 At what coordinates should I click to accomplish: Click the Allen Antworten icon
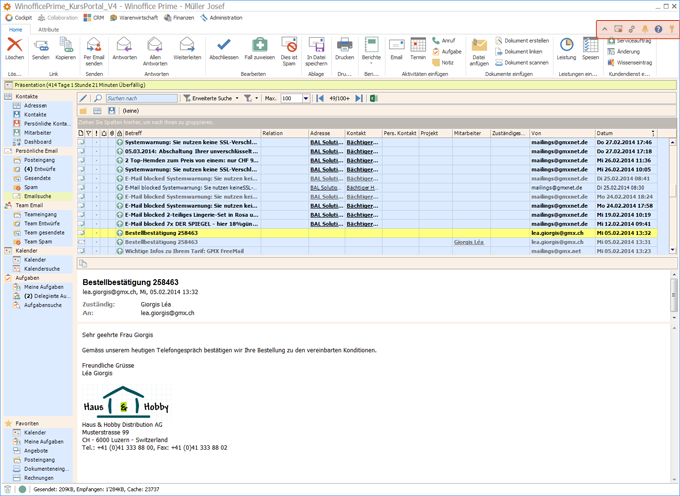coord(155,45)
